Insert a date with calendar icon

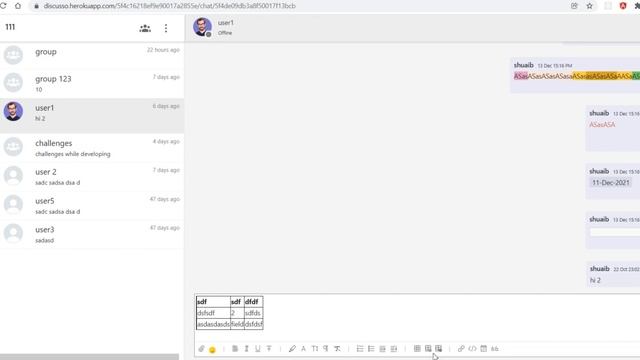click(484, 349)
